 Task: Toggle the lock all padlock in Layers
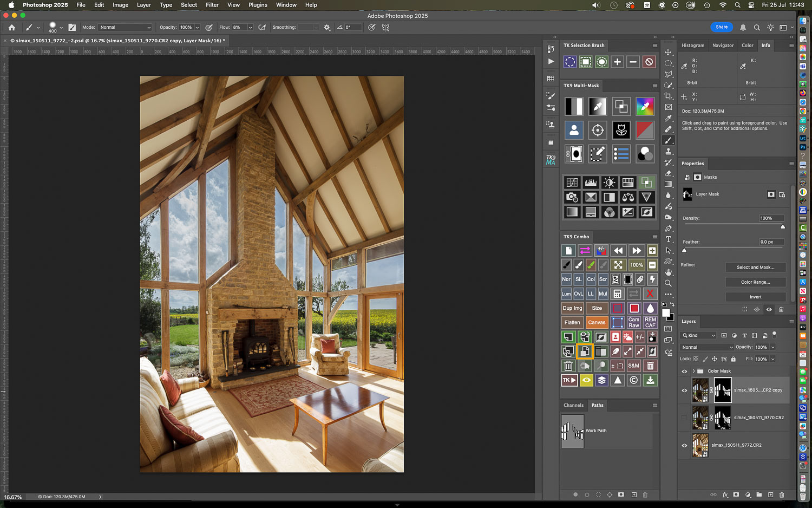734,359
